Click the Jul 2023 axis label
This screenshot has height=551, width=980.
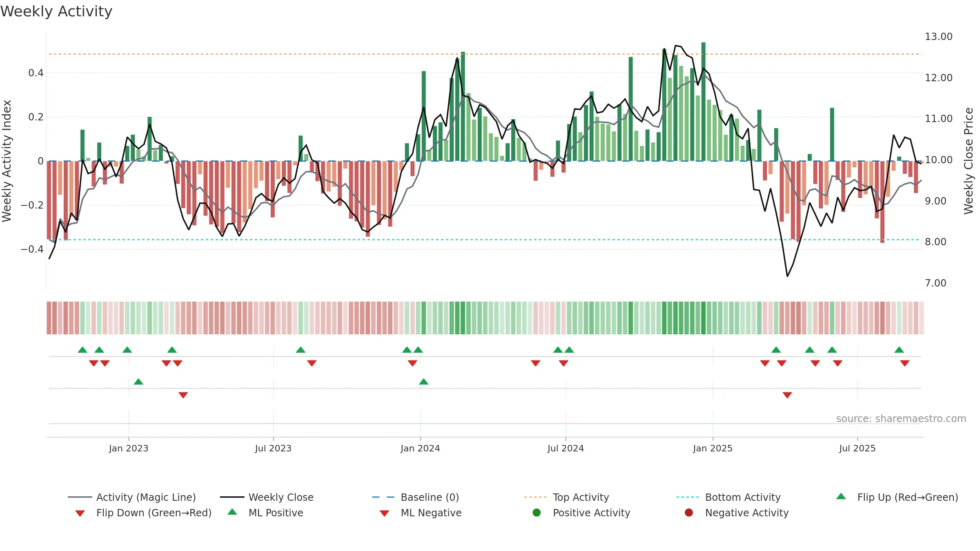pyautogui.click(x=273, y=449)
